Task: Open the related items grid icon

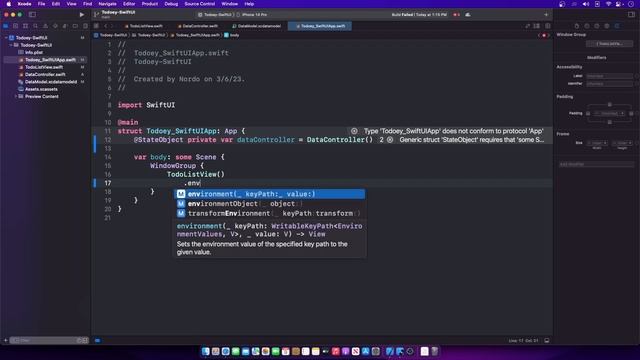Action: tap(96, 26)
